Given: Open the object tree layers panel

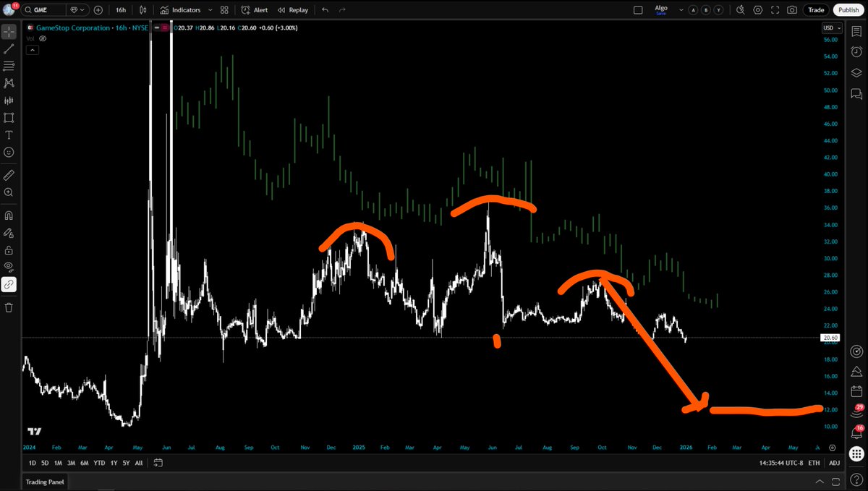Looking at the screenshot, I should (856, 72).
